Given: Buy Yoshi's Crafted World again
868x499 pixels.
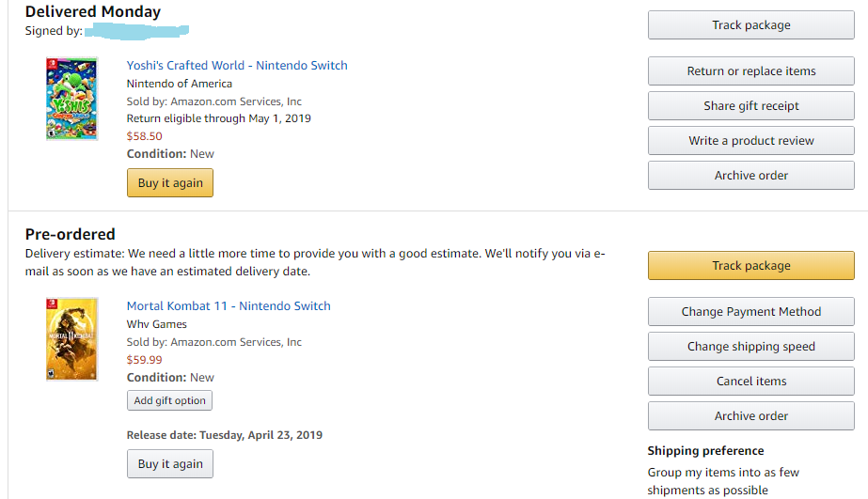Looking at the screenshot, I should (170, 182).
